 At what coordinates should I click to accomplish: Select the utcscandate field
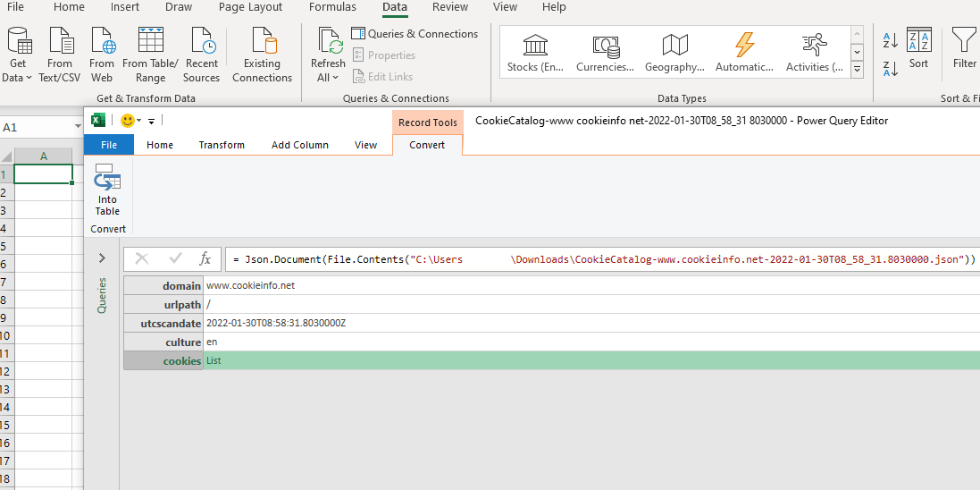point(163,323)
